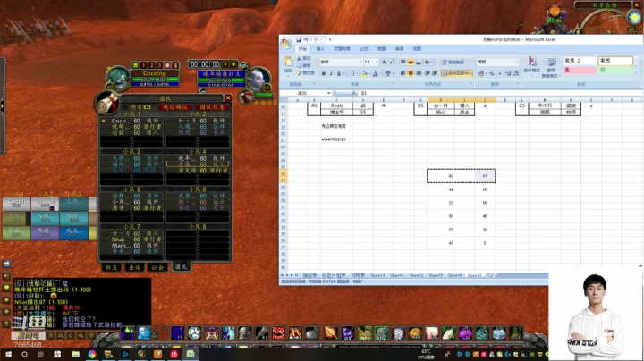The width and height of the screenshot is (644, 361).
Task: Toggle 合并后居中 merge and center
Action: pyautogui.click(x=457, y=73)
